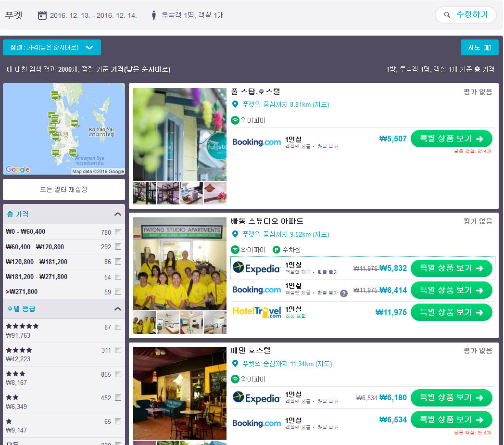Screen dimensions: 504x445
Task: Click the date range 2016. 12. 13. - 2016. 12. 14.
Action: tap(93, 15)
